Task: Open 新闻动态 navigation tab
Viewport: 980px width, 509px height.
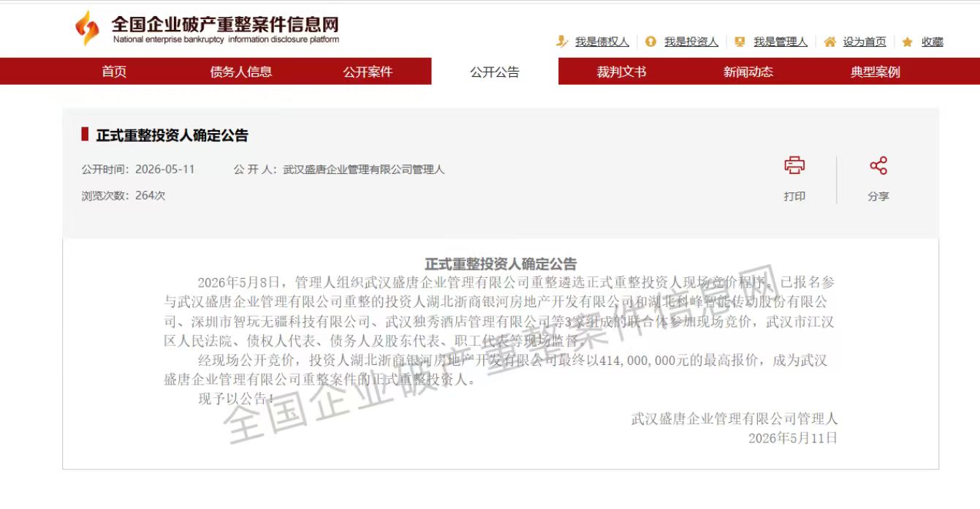Action: (x=748, y=72)
